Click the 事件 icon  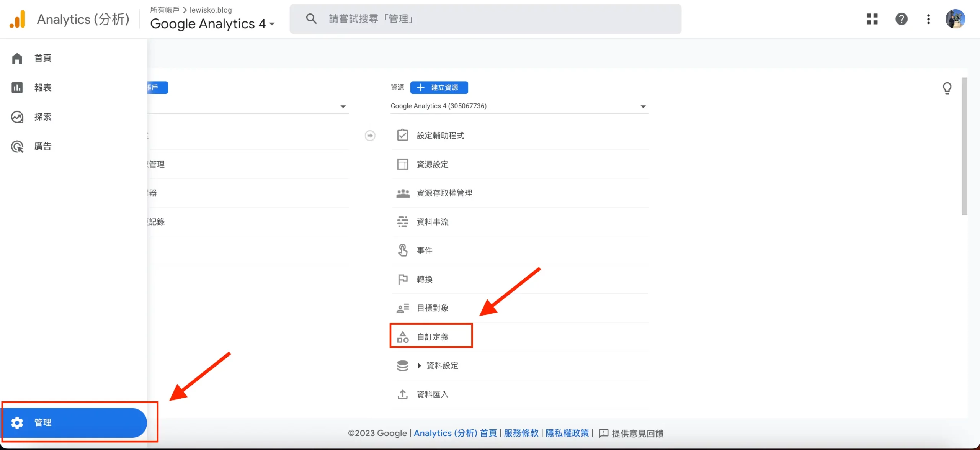pos(402,250)
